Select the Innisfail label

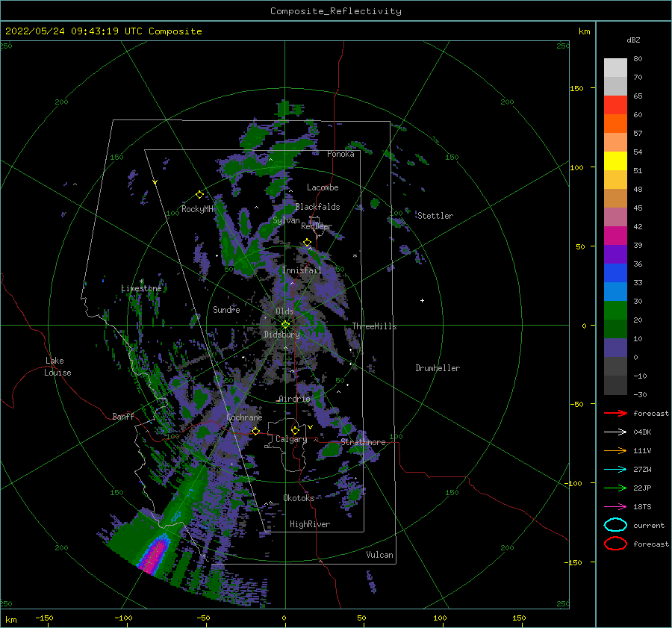tap(302, 270)
